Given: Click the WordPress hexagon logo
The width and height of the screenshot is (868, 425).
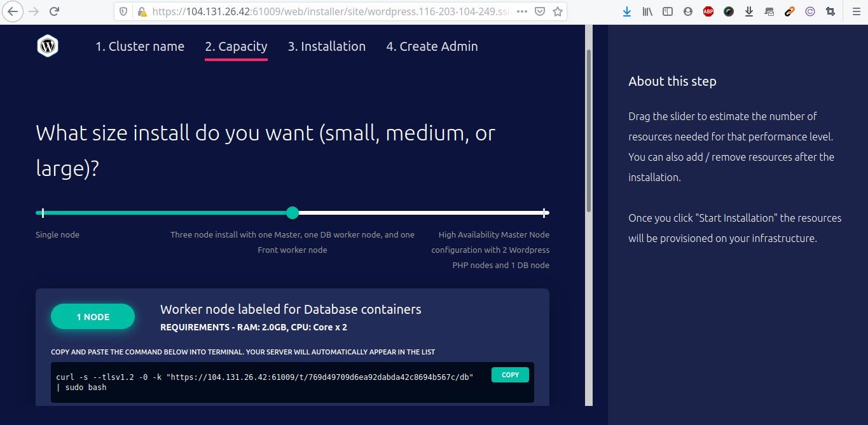Looking at the screenshot, I should [48, 46].
